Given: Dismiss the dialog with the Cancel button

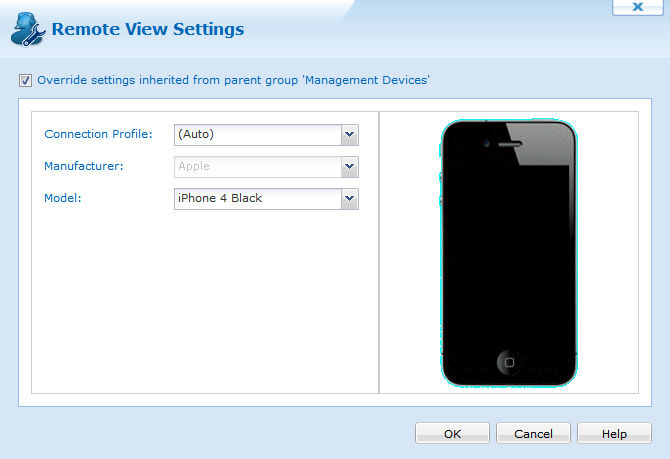Looking at the screenshot, I should 533,434.
